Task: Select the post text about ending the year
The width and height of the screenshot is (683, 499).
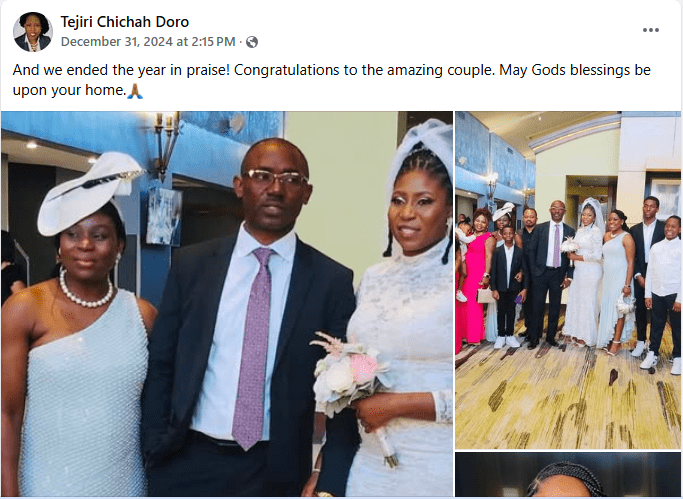Action: [331, 80]
